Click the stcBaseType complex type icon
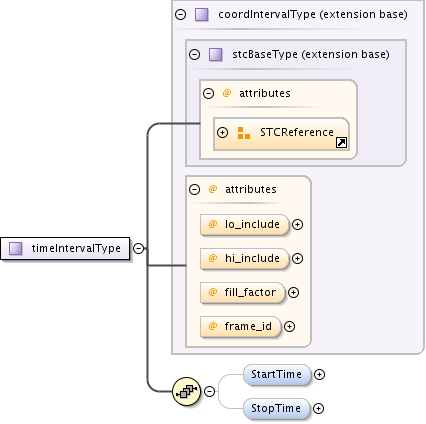This screenshot has height=424, width=426. pyautogui.click(x=216, y=54)
